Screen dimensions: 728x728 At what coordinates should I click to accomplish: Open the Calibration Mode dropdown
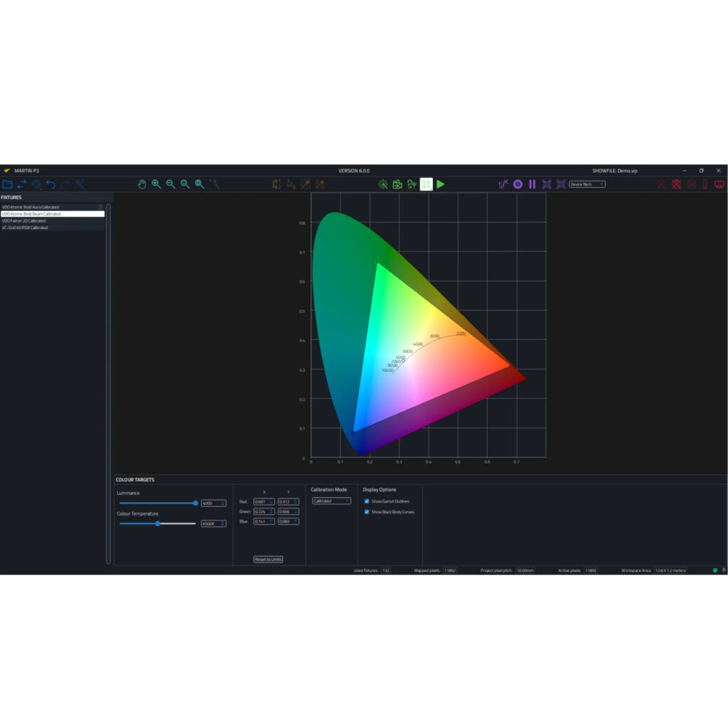click(x=331, y=501)
